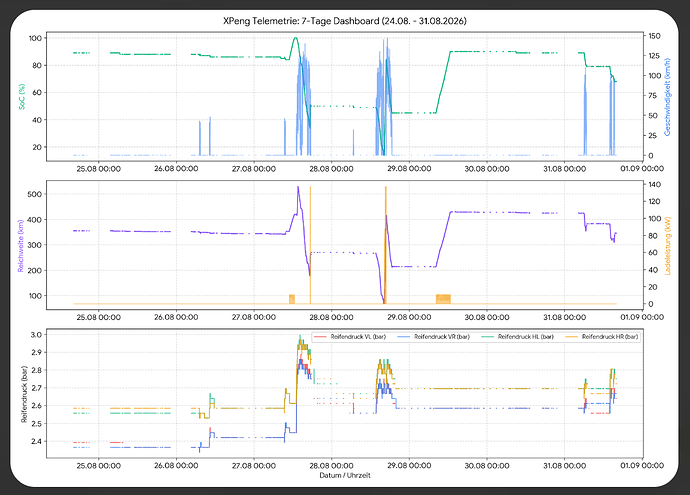Screen dimensions: 690x495
Task: Click the '25' tick on the Geschwindigkeit axis
Action: (653, 136)
